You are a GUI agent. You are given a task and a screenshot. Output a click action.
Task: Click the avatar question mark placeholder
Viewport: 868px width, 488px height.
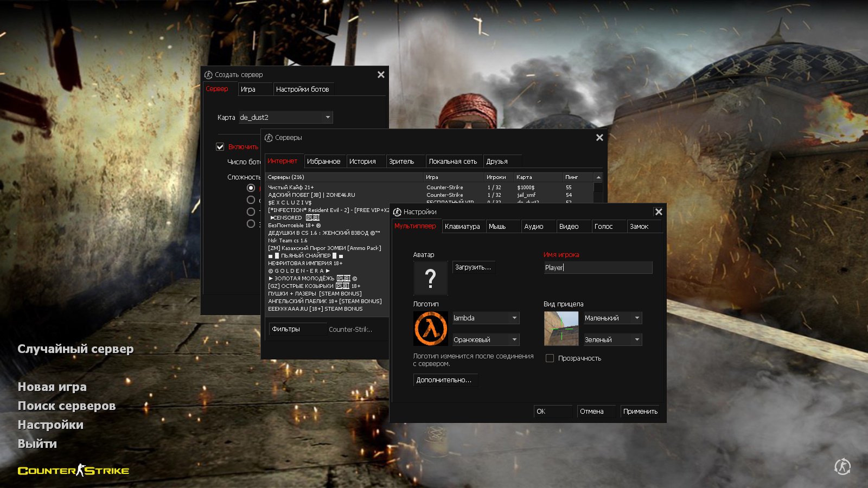point(430,278)
